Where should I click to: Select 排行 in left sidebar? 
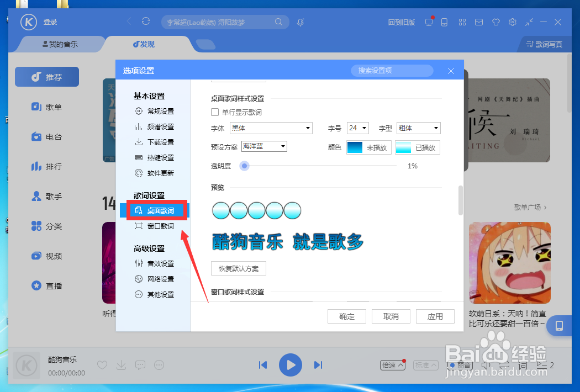(x=47, y=167)
